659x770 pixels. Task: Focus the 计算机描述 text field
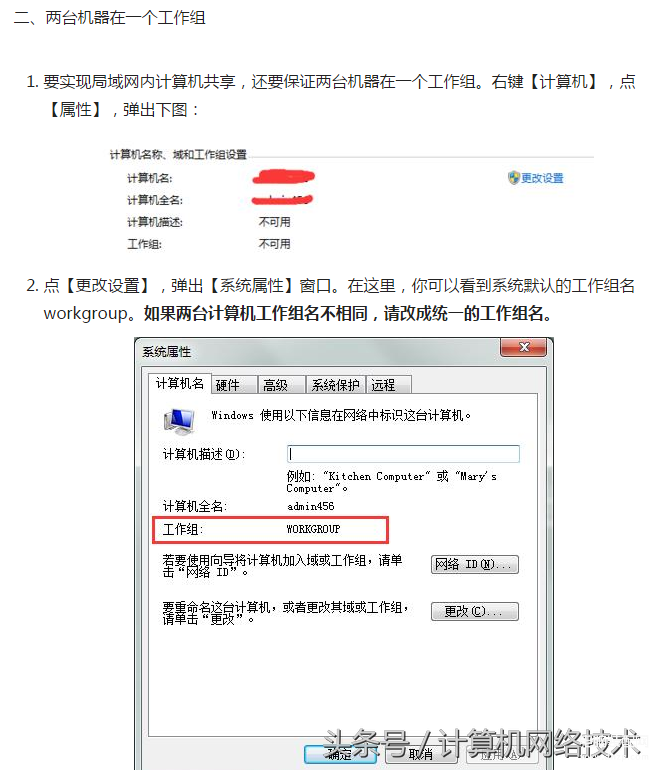403,454
